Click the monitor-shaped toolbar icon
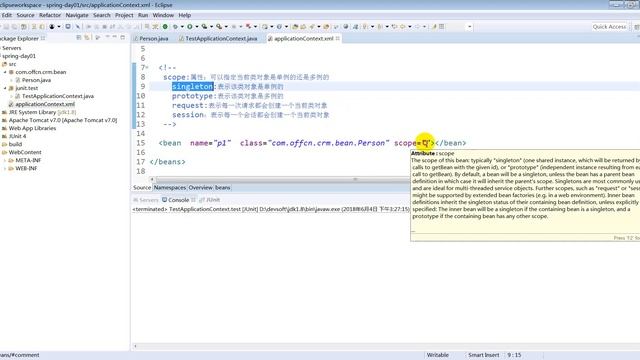 [x=68, y=27]
